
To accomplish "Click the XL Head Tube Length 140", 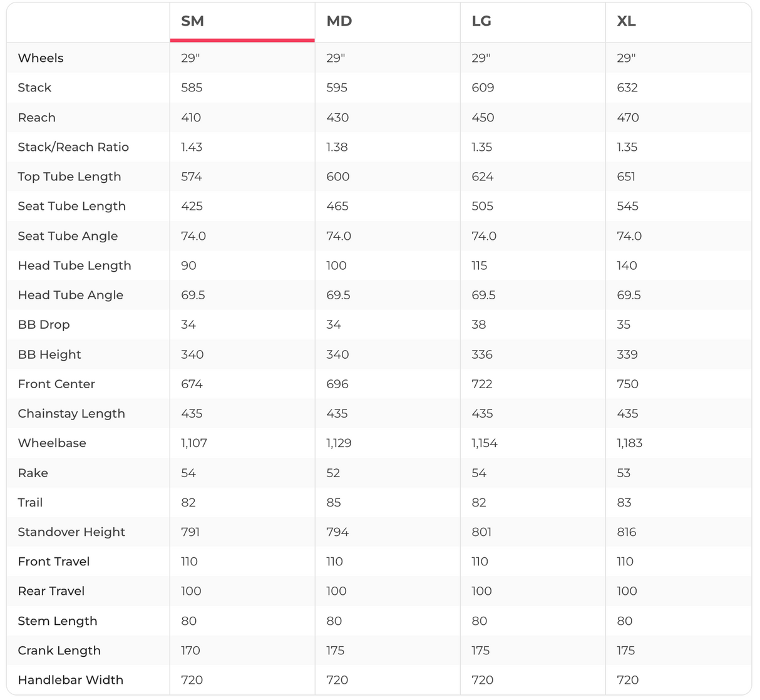I will 627,265.
